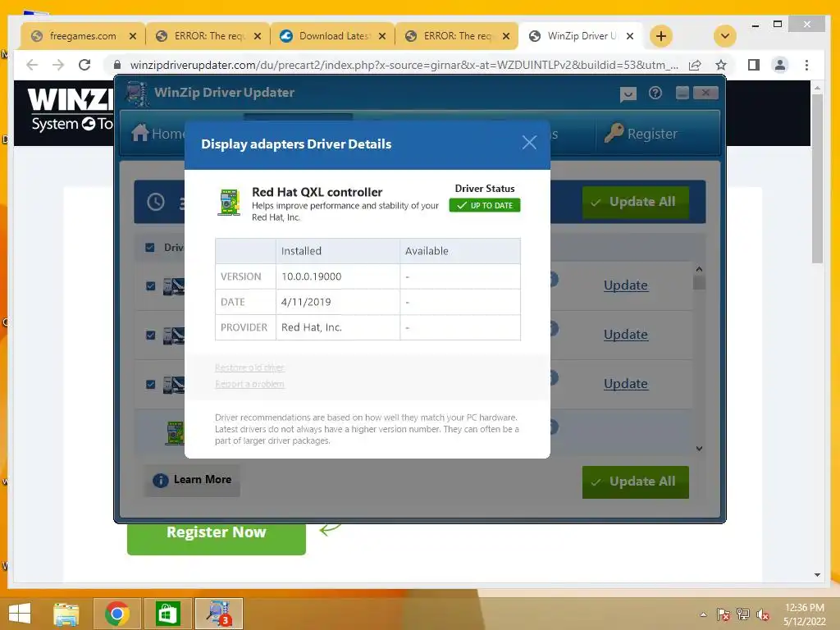The height and width of the screenshot is (630, 840).
Task: Open Chrome from the taskbar
Action: tap(117, 614)
